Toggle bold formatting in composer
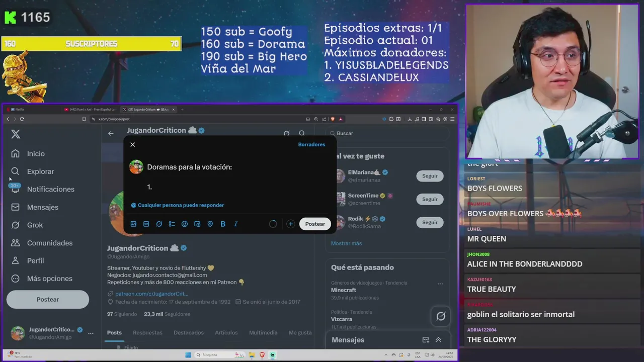 [x=223, y=224]
